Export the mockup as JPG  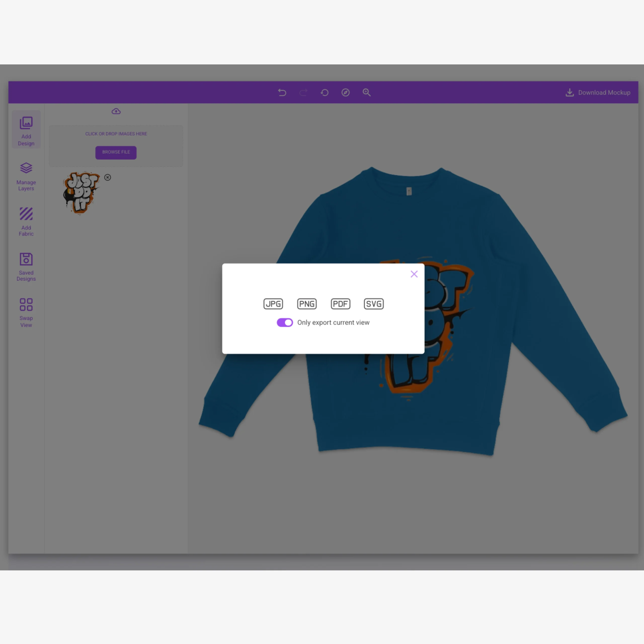point(273,304)
